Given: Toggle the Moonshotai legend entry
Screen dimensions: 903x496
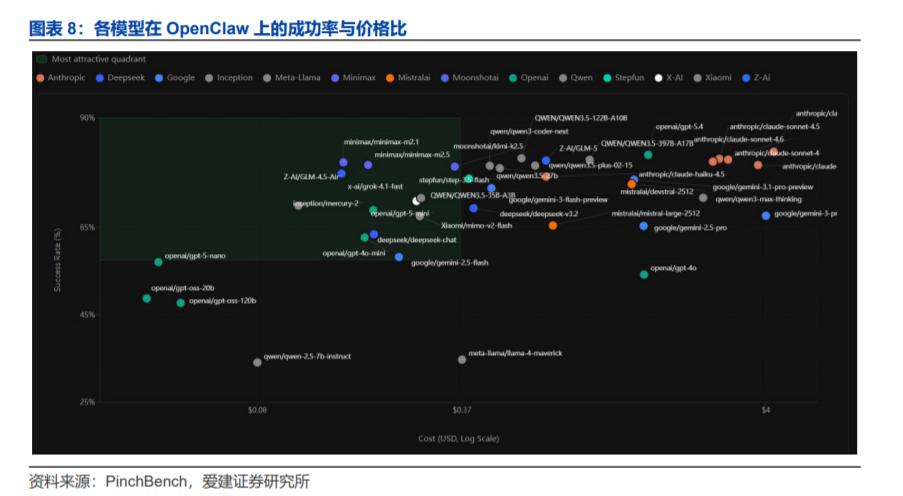Looking at the screenshot, I should (469, 78).
